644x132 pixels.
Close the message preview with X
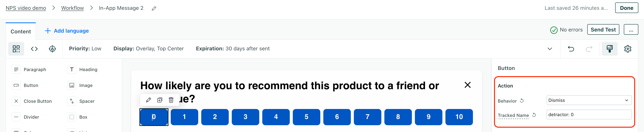pyautogui.click(x=467, y=85)
